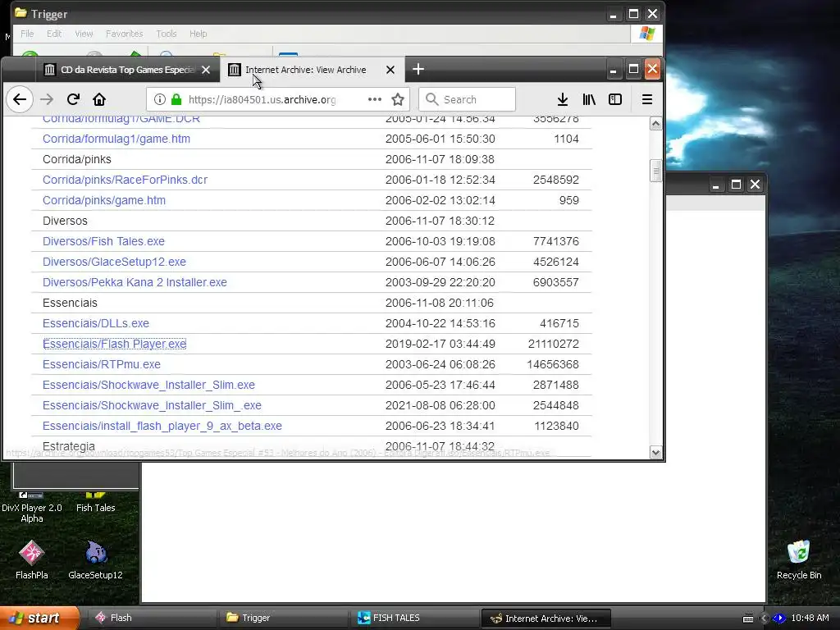Open the Firefox Library icon
Image resolution: width=840 pixels, height=630 pixels.
point(589,99)
